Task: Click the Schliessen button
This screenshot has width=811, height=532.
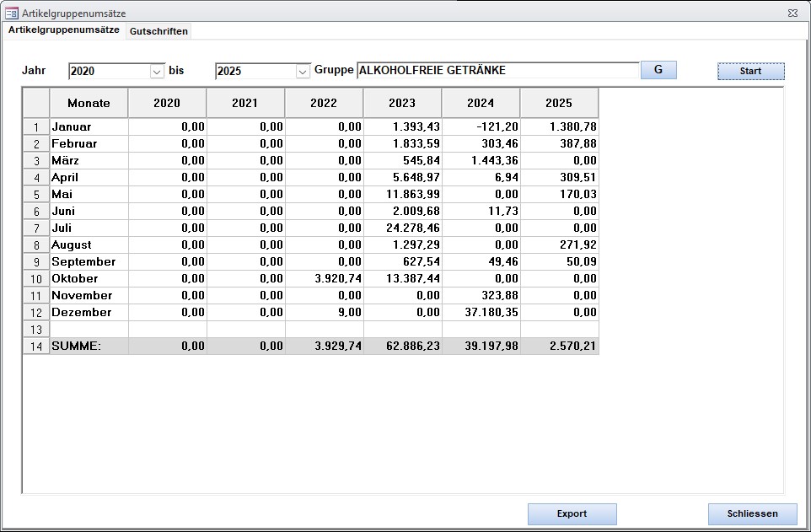Action: 752,513
